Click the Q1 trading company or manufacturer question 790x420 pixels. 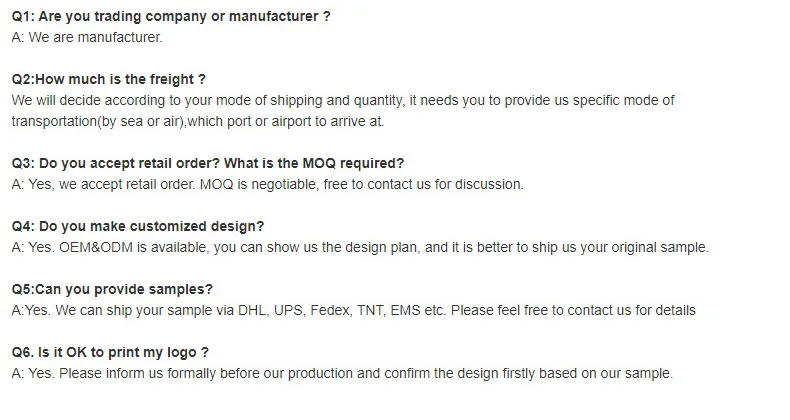170,18
